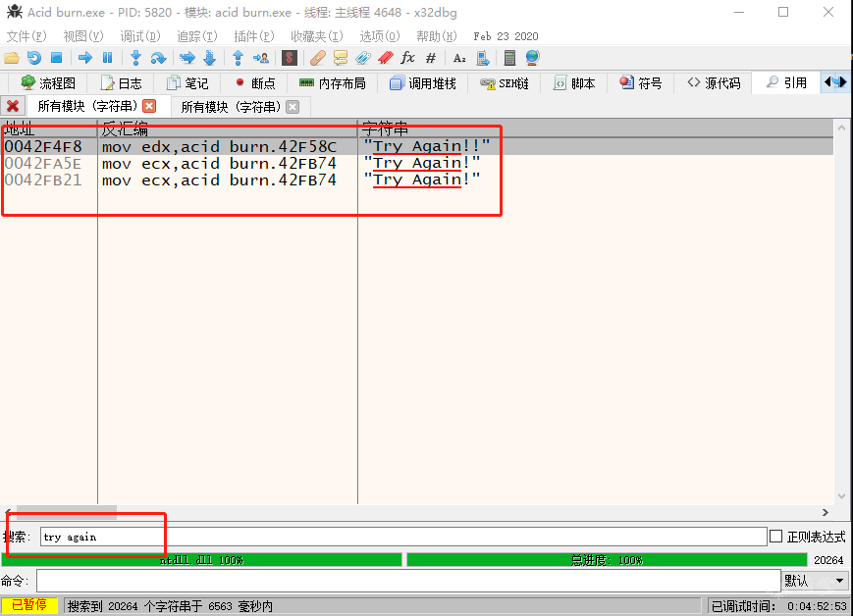Image resolution: width=853 pixels, height=616 pixels.
Task: Click the open file folder icon
Action: tap(12, 58)
